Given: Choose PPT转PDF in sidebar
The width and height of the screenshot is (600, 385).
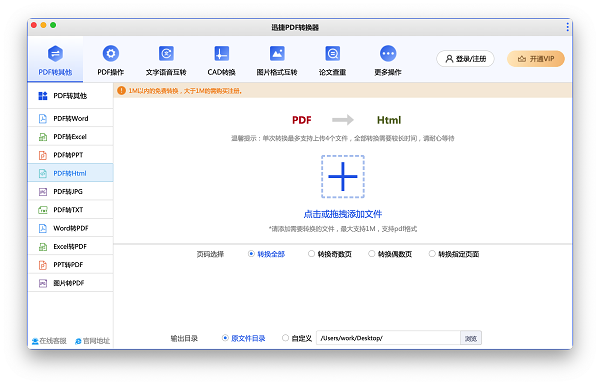Looking at the screenshot, I should click(x=70, y=265).
